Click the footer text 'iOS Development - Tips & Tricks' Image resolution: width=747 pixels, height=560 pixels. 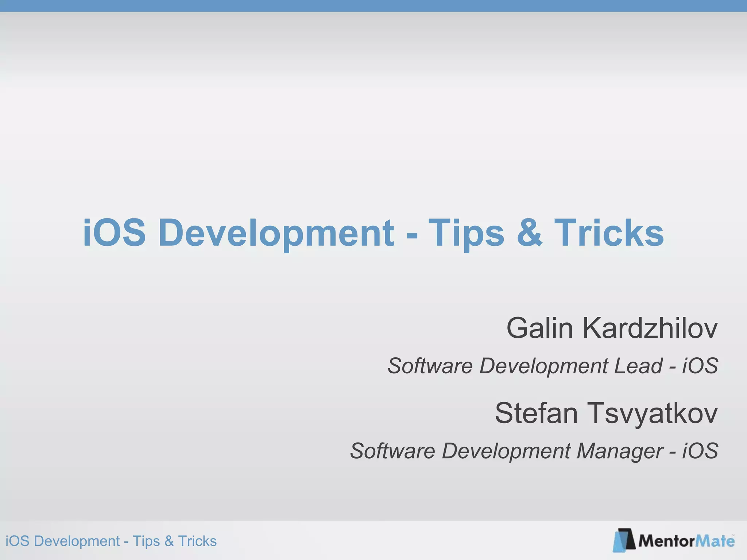[x=111, y=541]
